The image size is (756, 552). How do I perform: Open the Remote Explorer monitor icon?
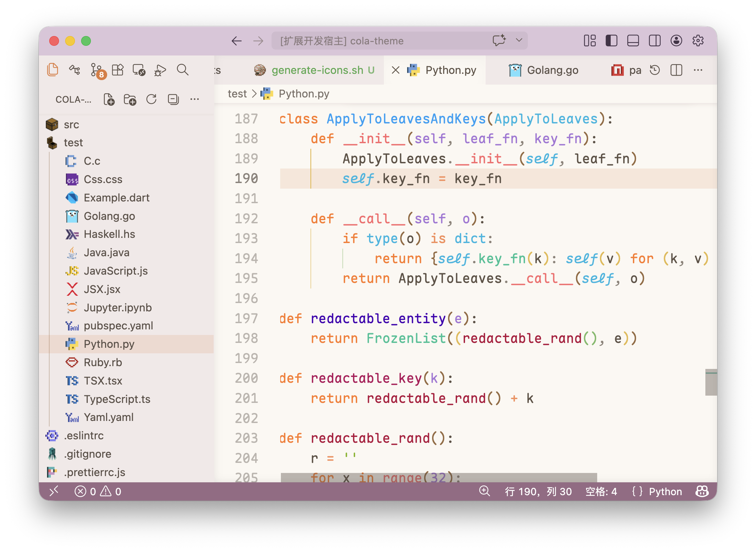coord(139,70)
